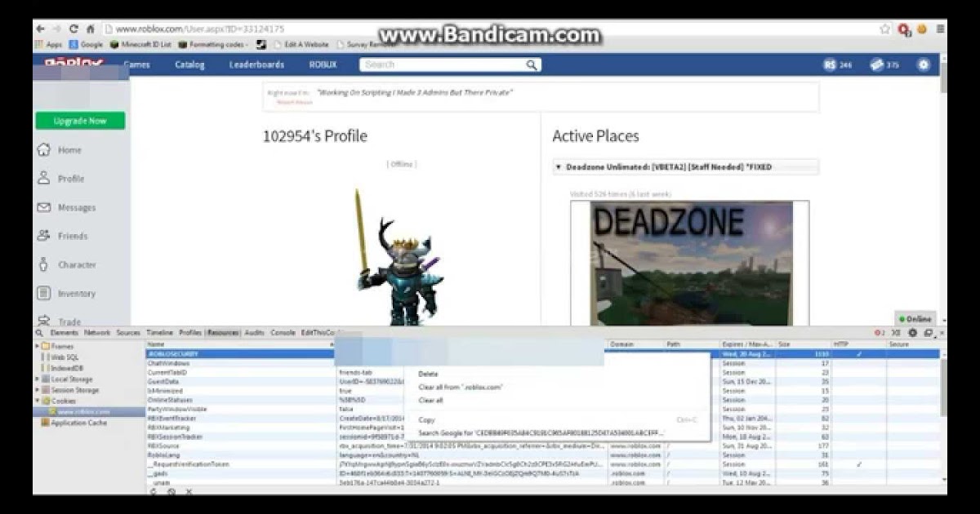The image size is (980, 514).
Task: Open the Formatting codes bookmark
Action: click(x=213, y=45)
